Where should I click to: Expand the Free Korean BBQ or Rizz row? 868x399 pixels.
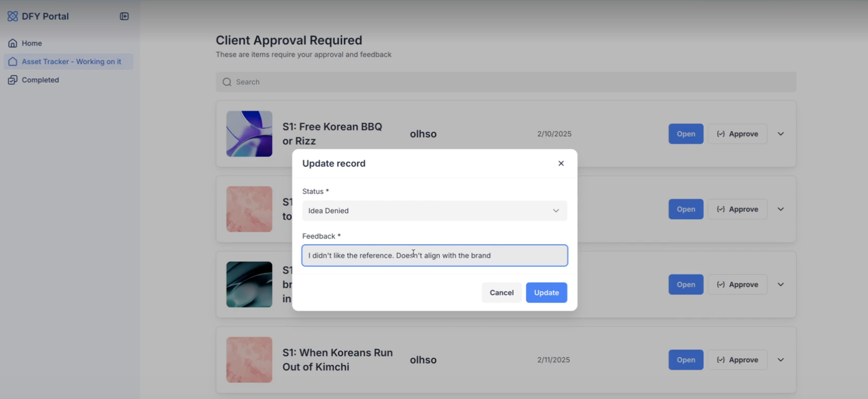[x=780, y=134]
